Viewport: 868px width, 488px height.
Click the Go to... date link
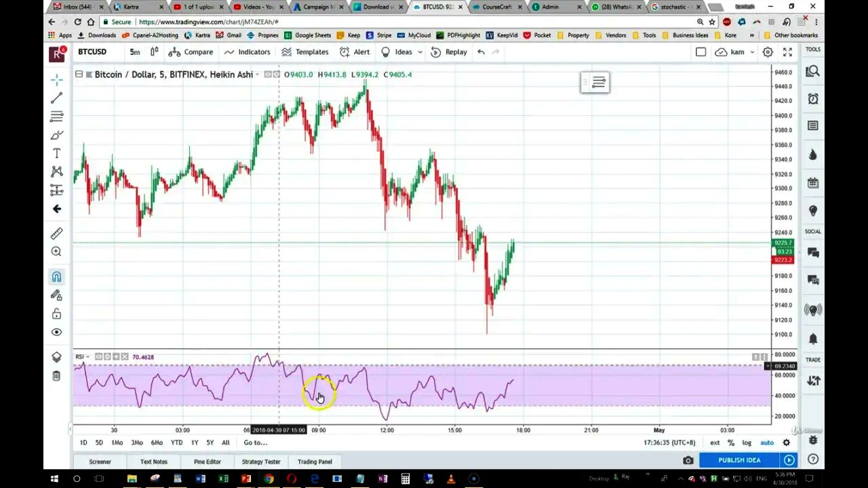click(x=256, y=443)
